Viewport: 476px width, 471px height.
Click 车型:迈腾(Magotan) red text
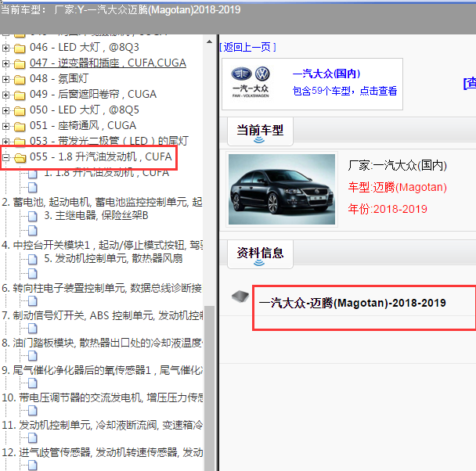(398, 188)
